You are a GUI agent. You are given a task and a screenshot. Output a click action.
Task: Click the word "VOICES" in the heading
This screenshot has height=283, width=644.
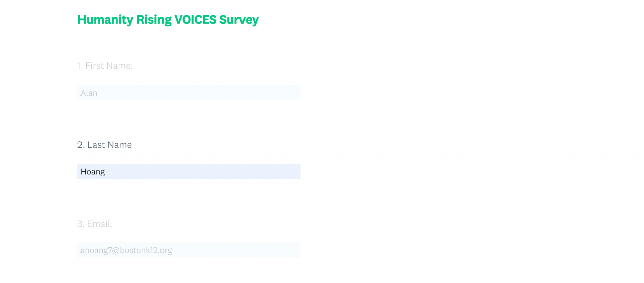195,20
